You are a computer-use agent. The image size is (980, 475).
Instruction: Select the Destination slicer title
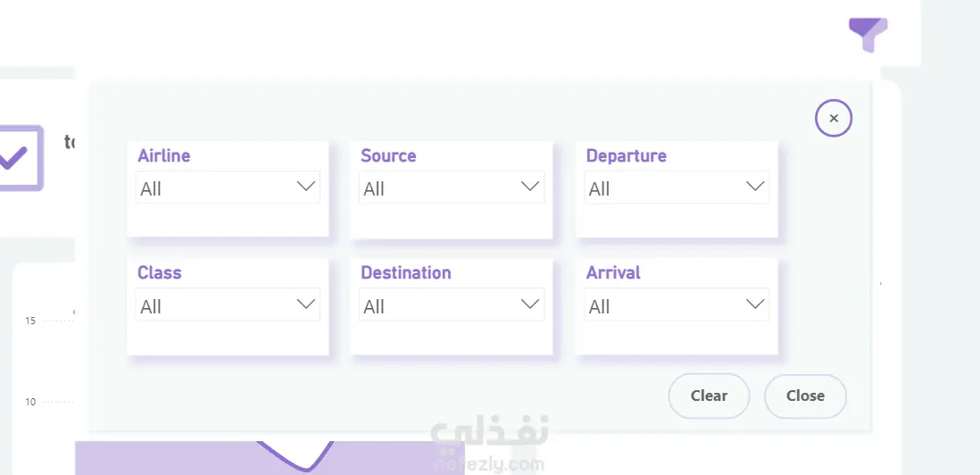click(x=406, y=272)
